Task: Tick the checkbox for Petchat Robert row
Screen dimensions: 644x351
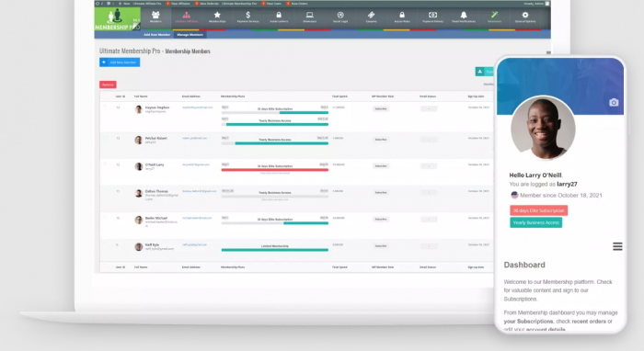Action: pos(105,138)
